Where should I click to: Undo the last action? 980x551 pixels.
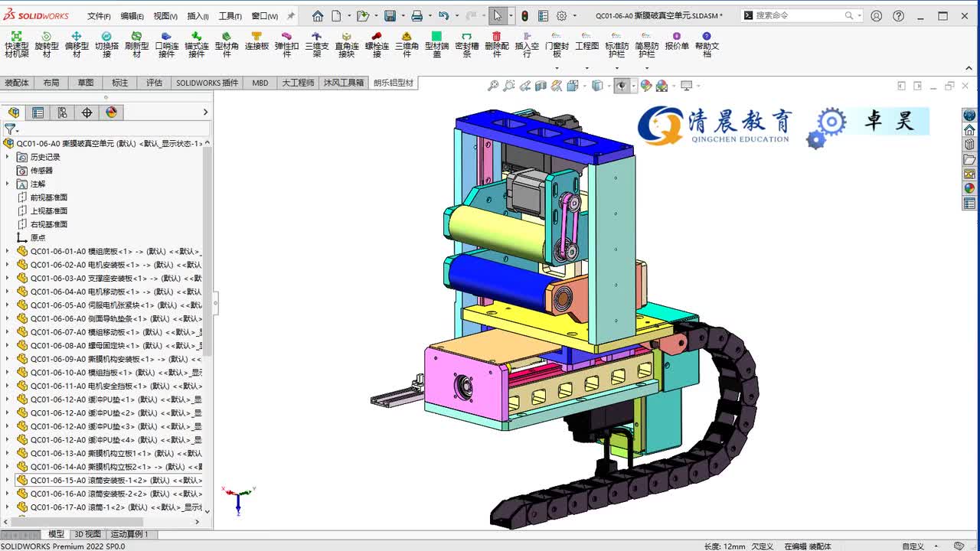coord(443,15)
